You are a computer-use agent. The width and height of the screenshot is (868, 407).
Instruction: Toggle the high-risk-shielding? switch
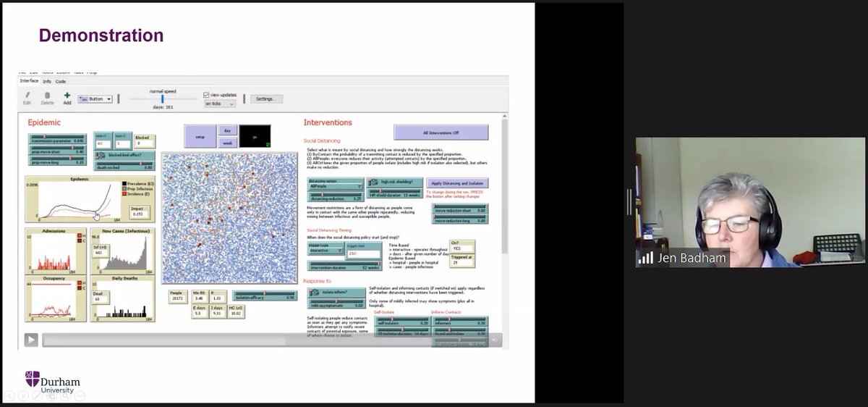[394, 182]
